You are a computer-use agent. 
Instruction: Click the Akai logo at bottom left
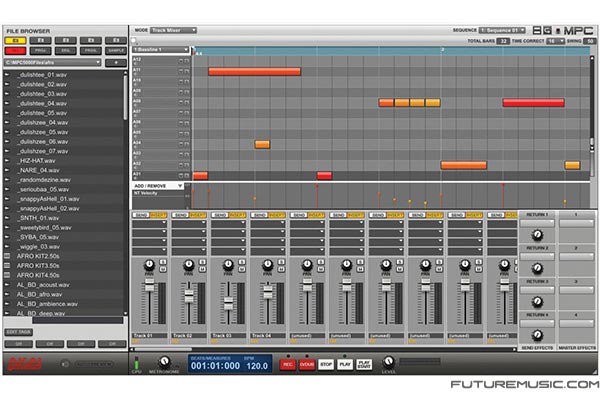coord(24,364)
